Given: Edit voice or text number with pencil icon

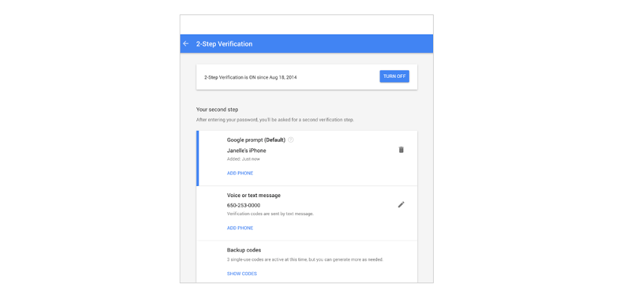Looking at the screenshot, I should pyautogui.click(x=401, y=205).
